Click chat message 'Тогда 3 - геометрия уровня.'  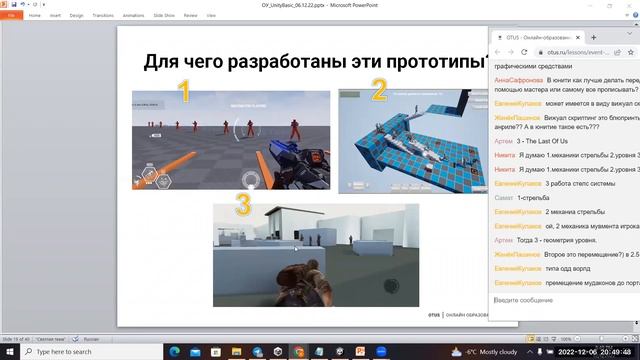click(557, 240)
